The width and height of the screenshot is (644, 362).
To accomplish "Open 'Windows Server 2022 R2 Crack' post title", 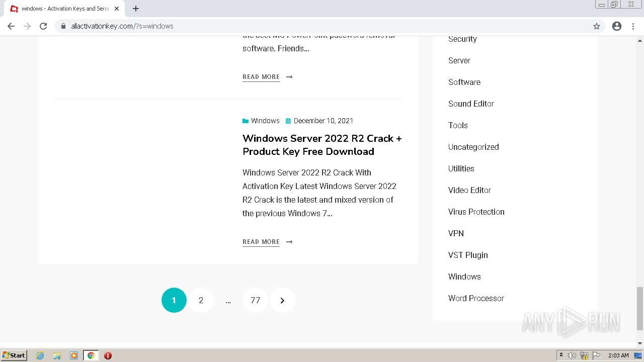I will pos(322,145).
